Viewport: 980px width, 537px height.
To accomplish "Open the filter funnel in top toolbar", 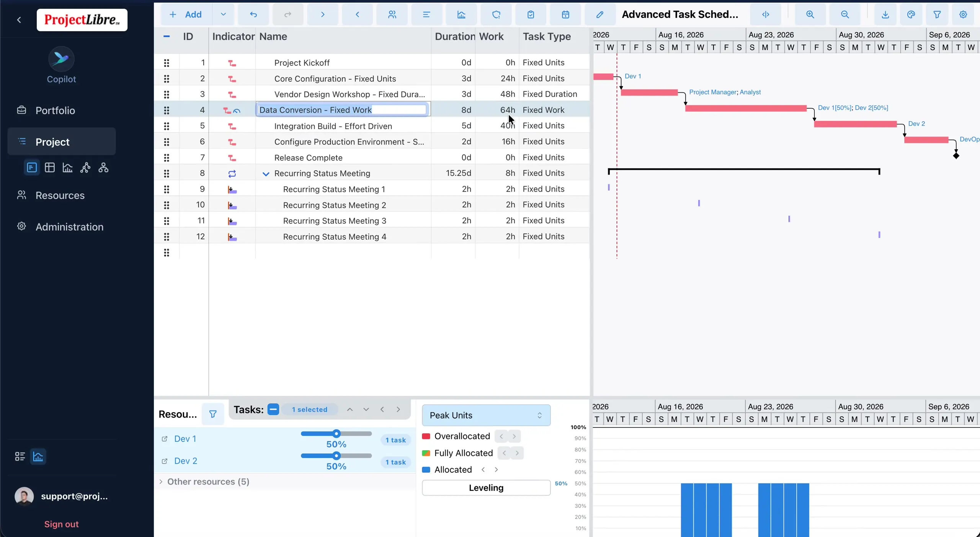I will click(937, 15).
